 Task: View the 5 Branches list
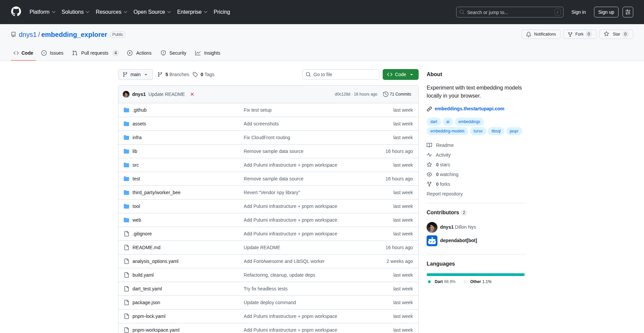pos(173,74)
